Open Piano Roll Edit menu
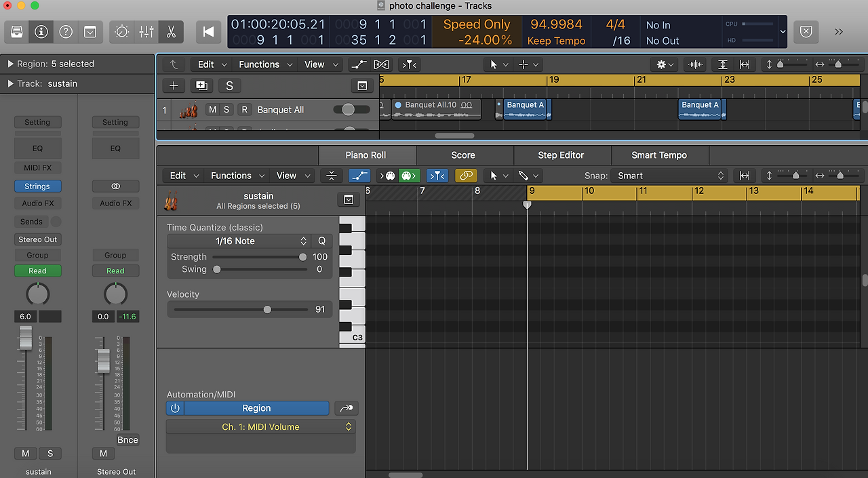The height and width of the screenshot is (478, 868). tap(183, 176)
